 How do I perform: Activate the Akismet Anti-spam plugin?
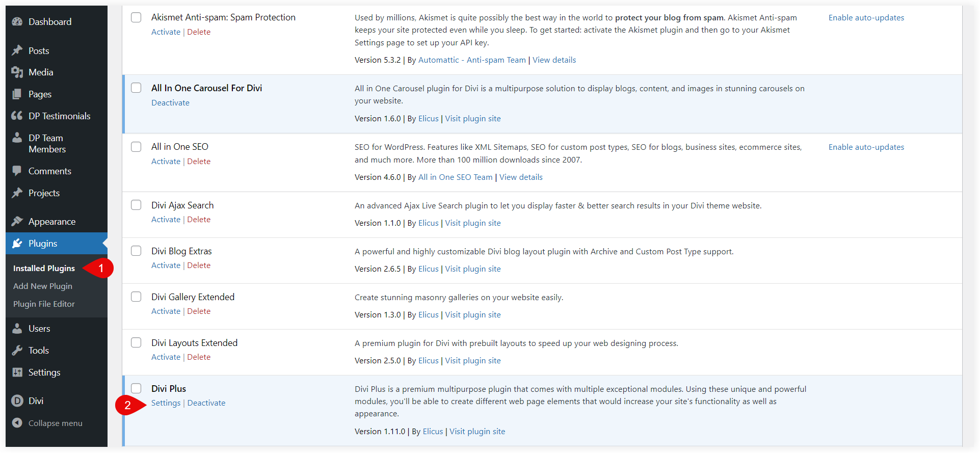166,32
